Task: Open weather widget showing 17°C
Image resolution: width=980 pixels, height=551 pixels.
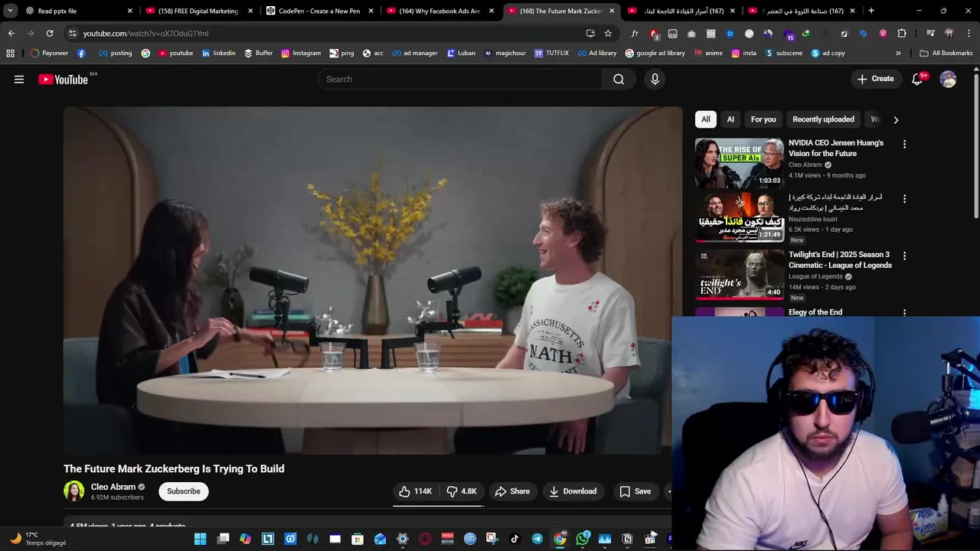Action: [38, 539]
